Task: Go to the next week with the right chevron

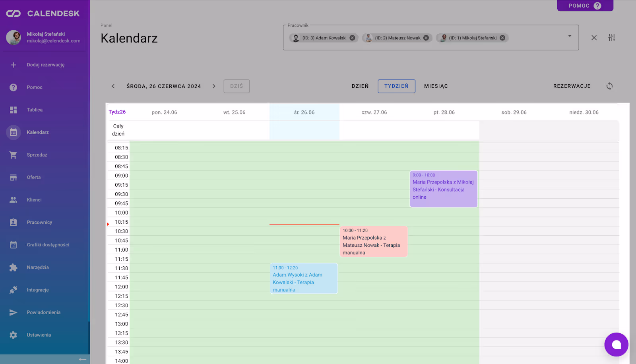Action: coord(214,86)
